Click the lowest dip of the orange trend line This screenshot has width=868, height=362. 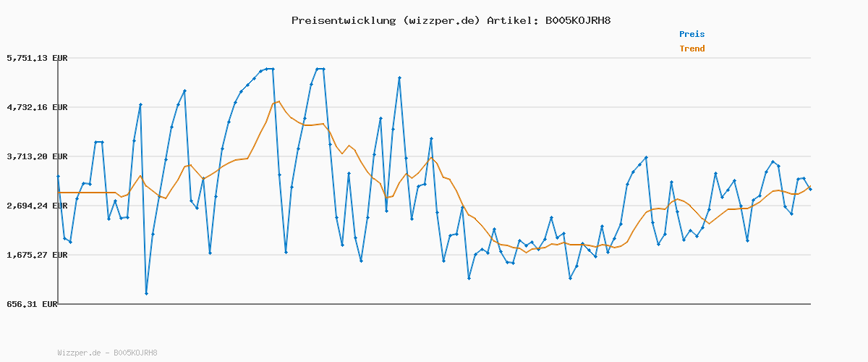pyautogui.click(x=526, y=252)
